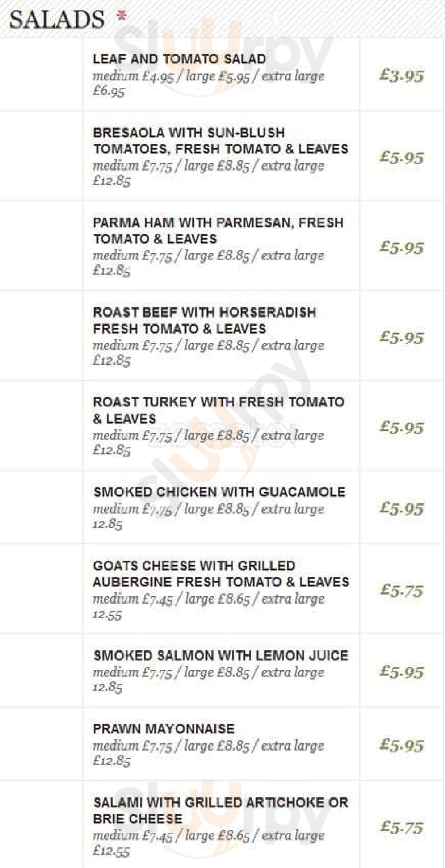The image size is (445, 868).
Task: Select Smoked Chicken with Guacamole
Action: point(219,492)
